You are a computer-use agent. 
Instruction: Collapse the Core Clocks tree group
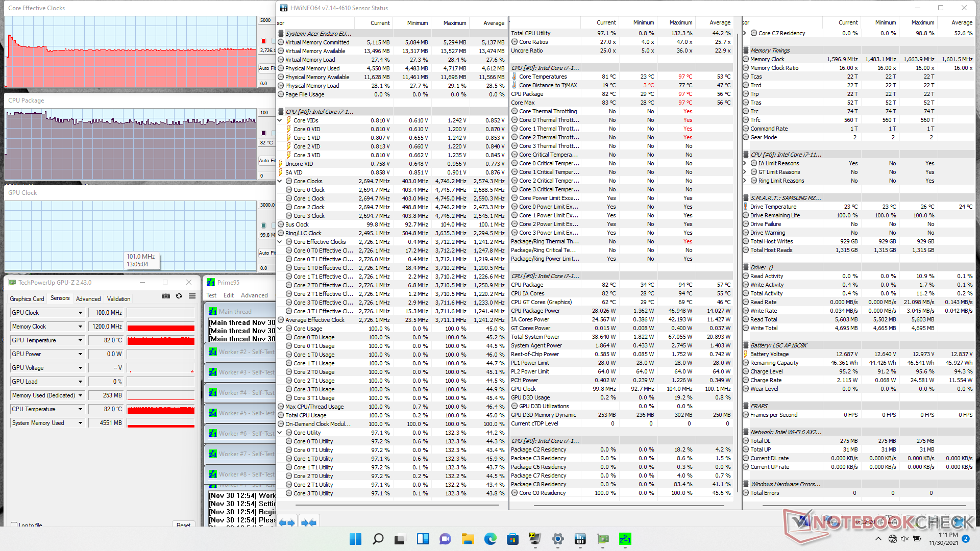[280, 181]
